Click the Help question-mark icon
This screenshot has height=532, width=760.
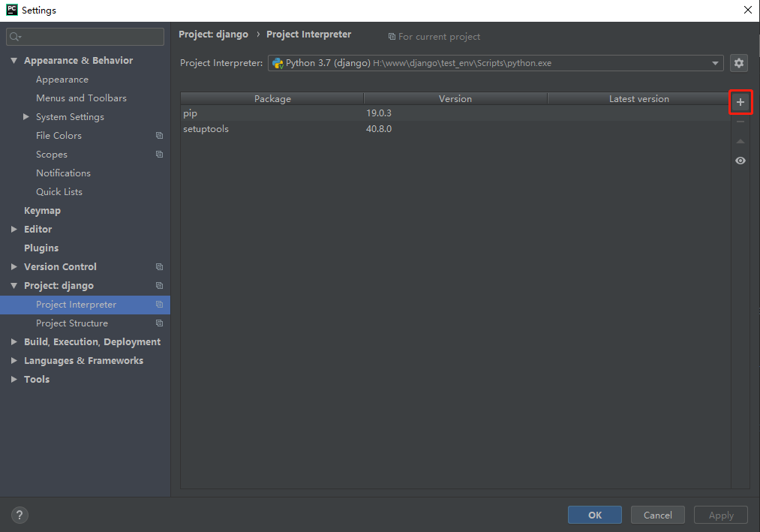[x=19, y=515]
